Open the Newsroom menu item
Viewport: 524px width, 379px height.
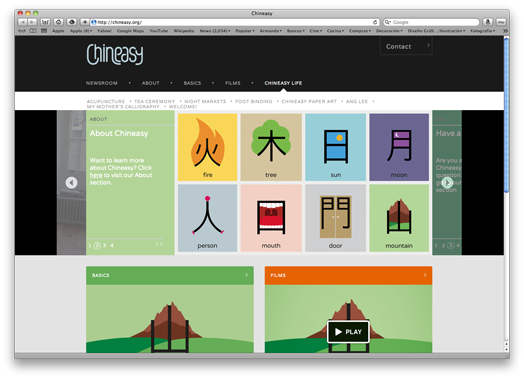(102, 83)
